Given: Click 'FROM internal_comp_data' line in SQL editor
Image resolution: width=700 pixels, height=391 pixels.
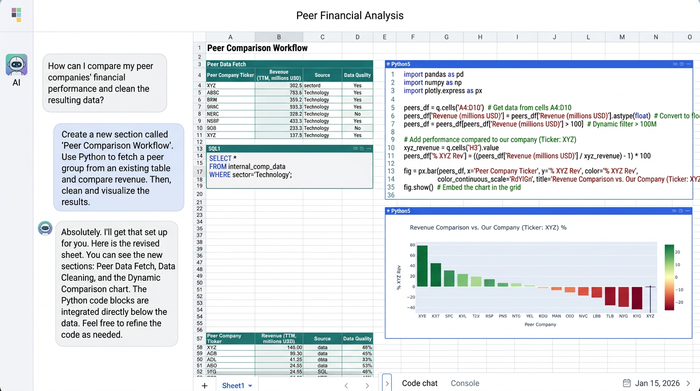Looking at the screenshot, I should [247, 166].
